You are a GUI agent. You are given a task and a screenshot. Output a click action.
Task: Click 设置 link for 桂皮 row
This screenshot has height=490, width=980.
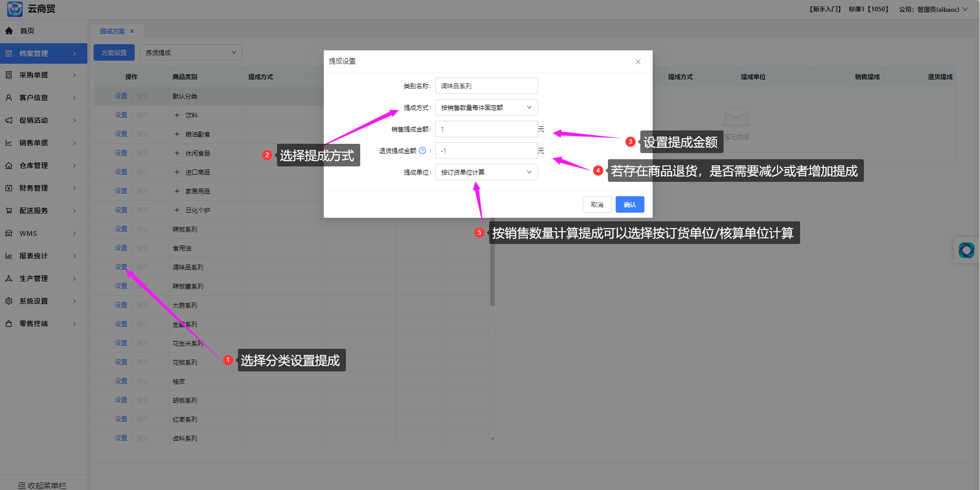point(121,381)
